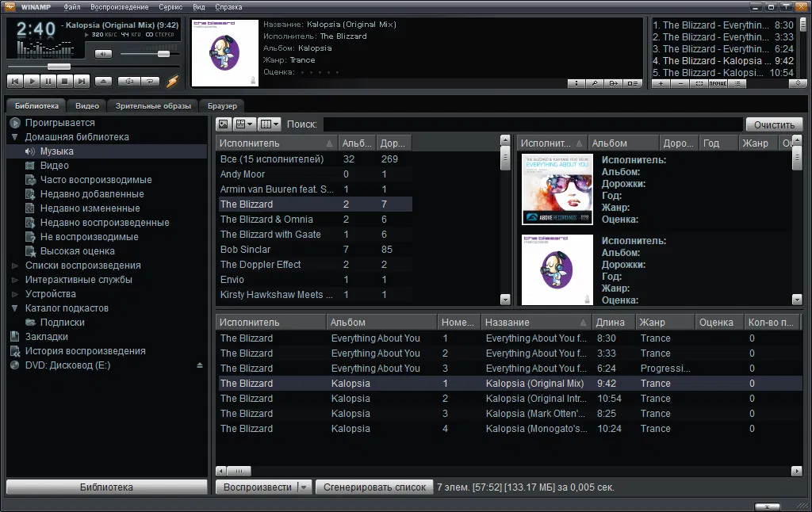
Task: Open the Справка menu
Action: pyautogui.click(x=228, y=7)
